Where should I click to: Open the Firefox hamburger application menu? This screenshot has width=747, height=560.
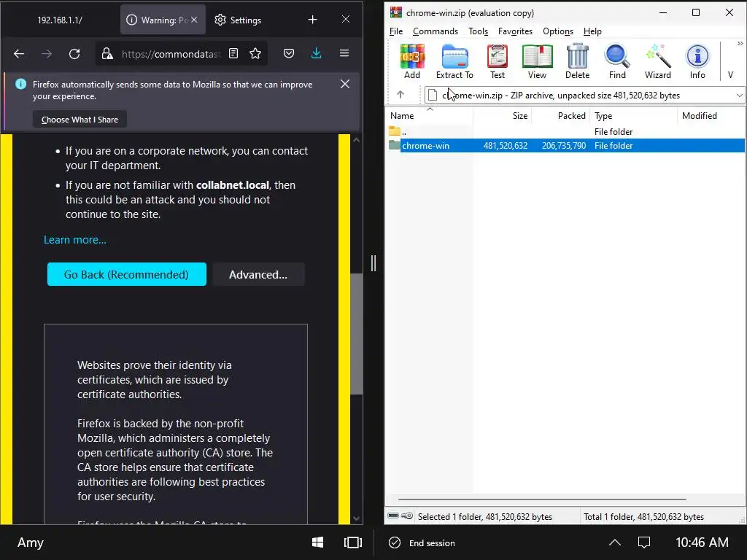click(x=344, y=53)
